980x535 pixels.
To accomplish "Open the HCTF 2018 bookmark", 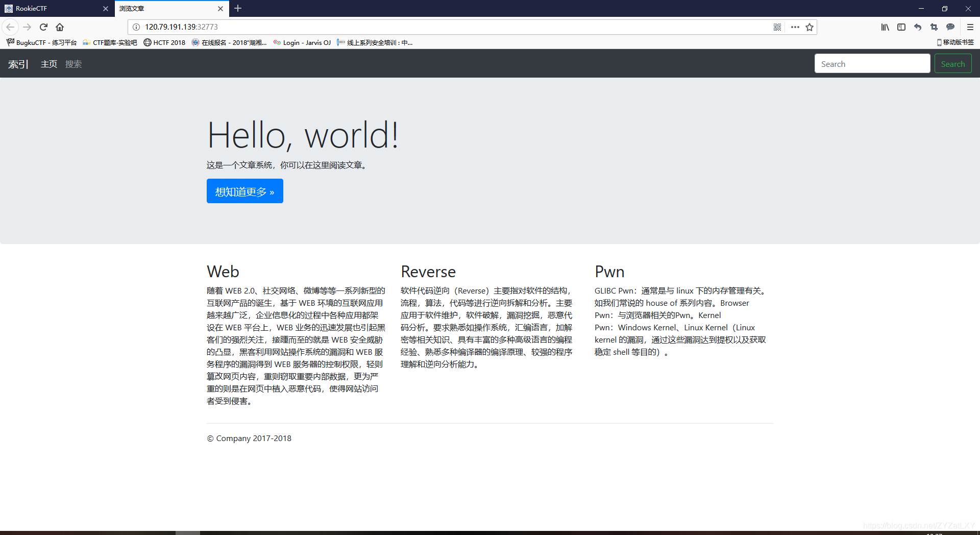I will coord(164,42).
